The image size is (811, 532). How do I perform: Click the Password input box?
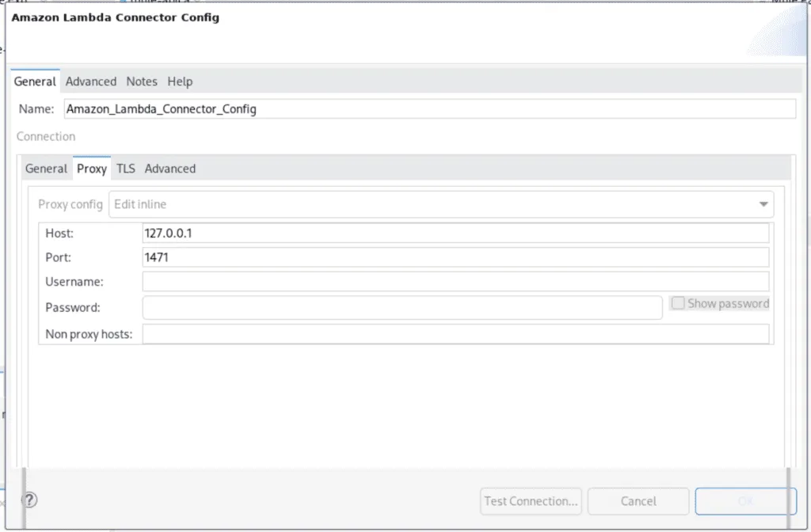402,307
